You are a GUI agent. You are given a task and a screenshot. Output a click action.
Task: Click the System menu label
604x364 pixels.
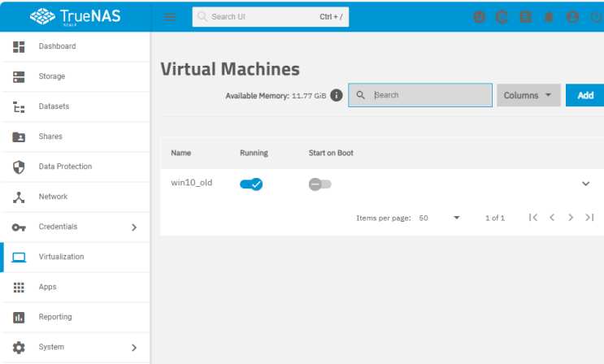tap(51, 347)
